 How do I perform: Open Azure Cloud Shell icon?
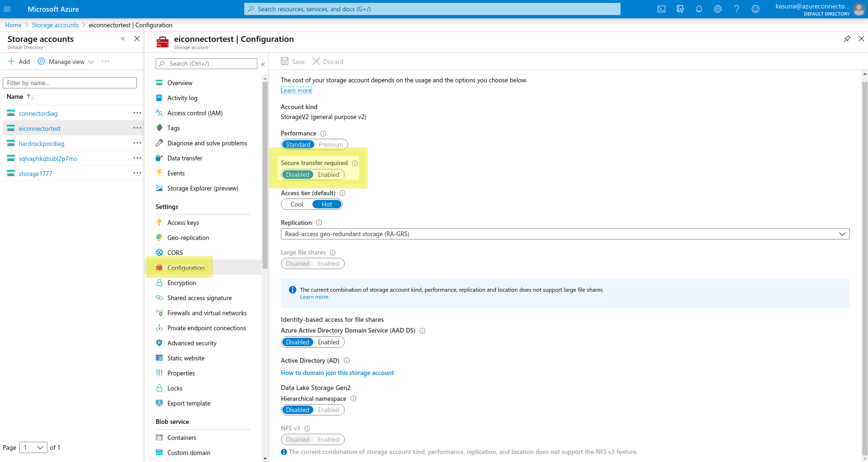[661, 9]
